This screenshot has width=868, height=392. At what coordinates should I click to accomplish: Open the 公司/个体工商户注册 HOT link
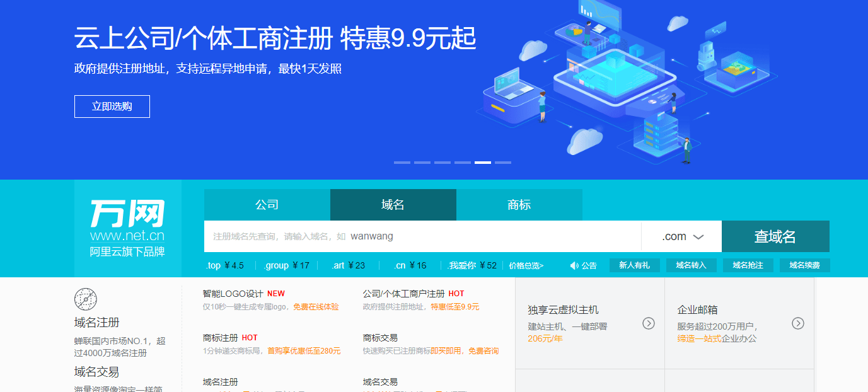click(x=414, y=294)
